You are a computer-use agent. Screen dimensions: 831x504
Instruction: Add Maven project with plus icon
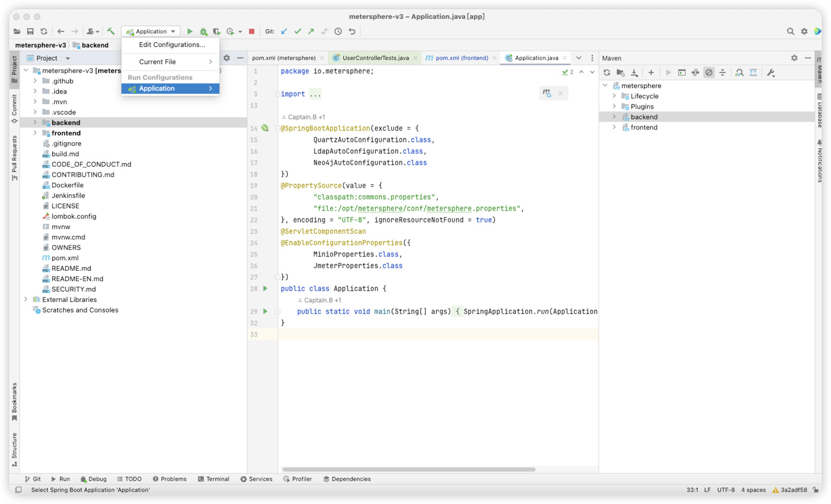point(651,72)
